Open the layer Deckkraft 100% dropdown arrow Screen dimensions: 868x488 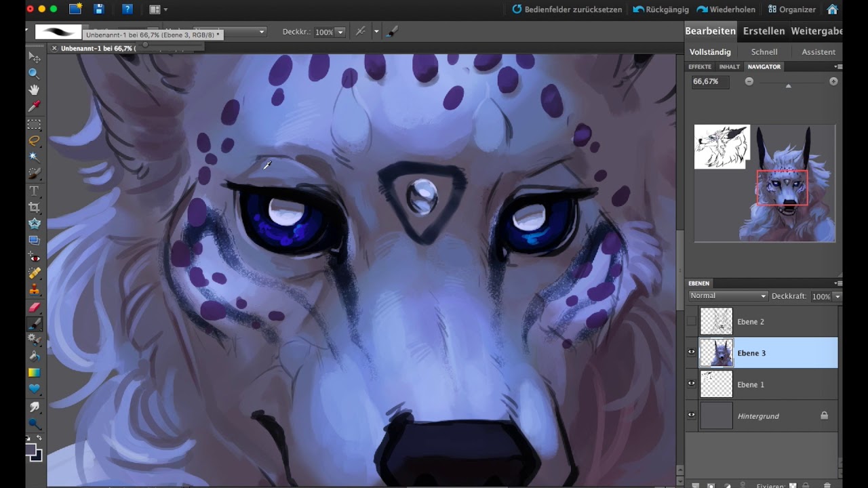pos(837,297)
